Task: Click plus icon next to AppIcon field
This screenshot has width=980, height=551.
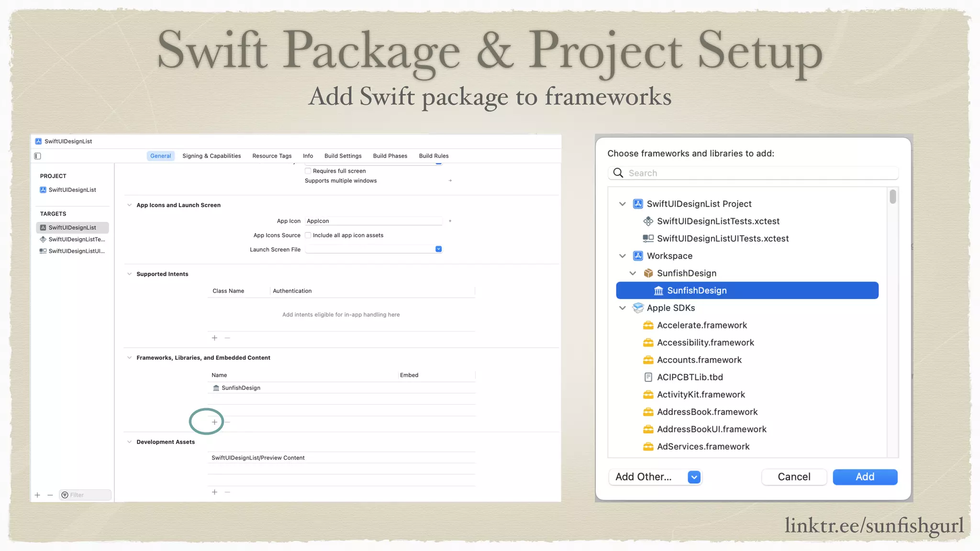Action: (450, 221)
